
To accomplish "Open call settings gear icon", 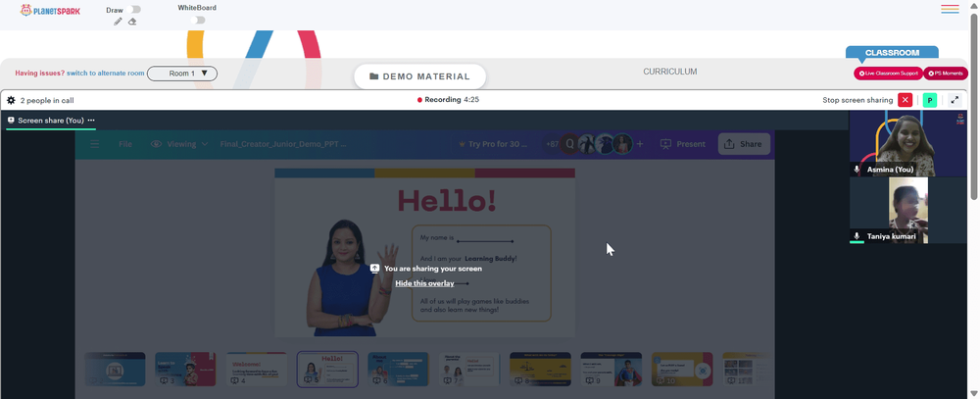I will click(11, 100).
